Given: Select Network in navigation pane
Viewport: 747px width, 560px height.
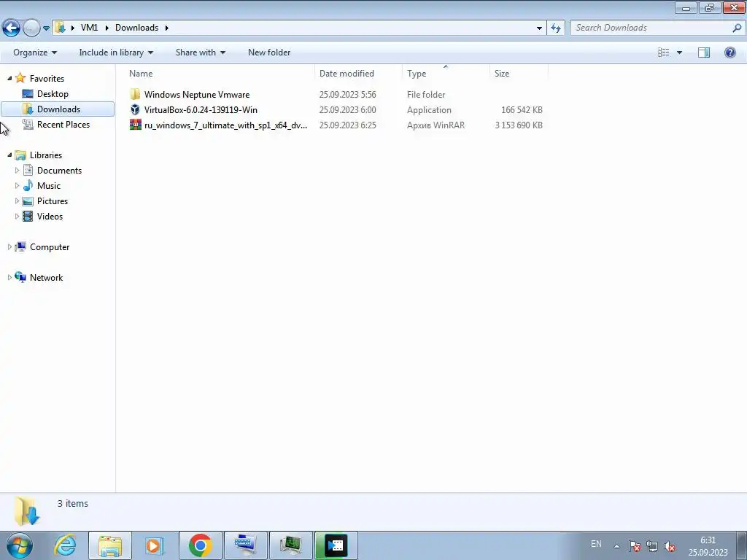Looking at the screenshot, I should (x=46, y=278).
